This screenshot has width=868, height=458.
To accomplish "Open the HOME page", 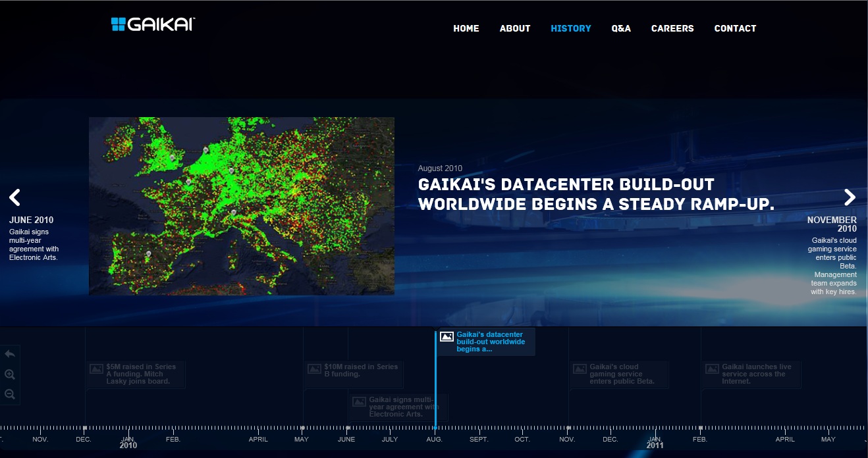I will click(x=466, y=28).
